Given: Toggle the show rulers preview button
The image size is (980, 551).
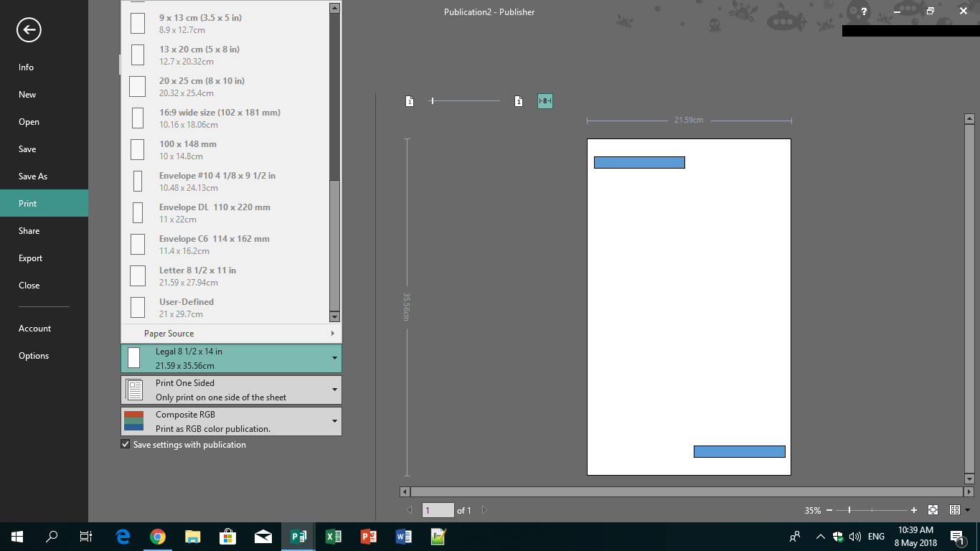Looking at the screenshot, I should [545, 101].
